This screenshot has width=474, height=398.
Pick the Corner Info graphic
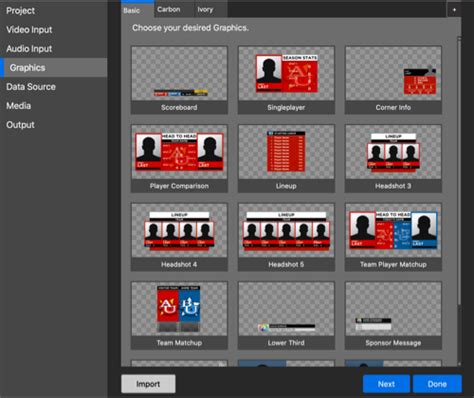coord(393,80)
